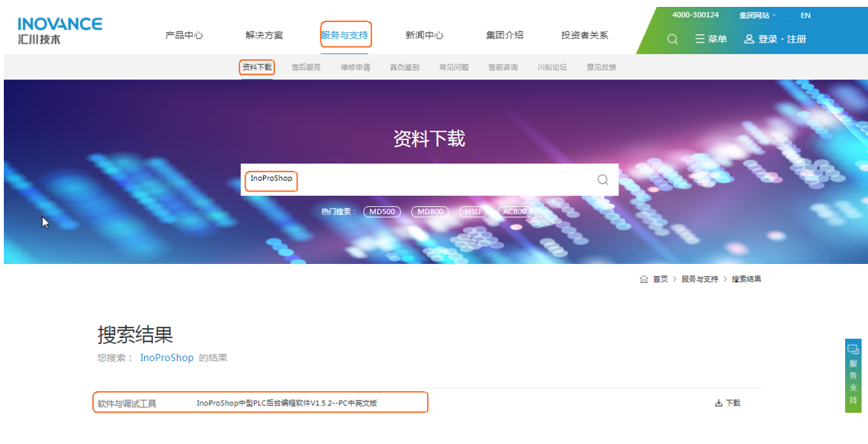The height and width of the screenshot is (444, 868).
Task: Click the blue InoProShop search term
Action: (166, 358)
